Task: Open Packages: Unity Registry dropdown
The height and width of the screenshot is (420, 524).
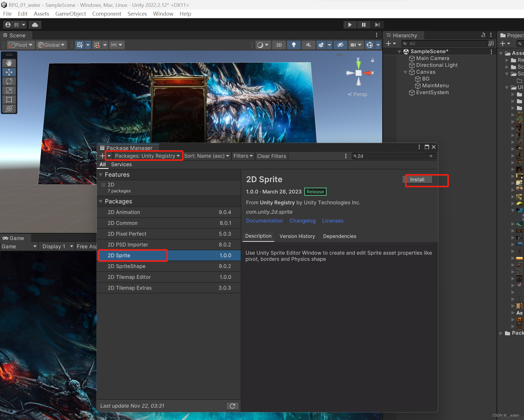Action: coord(147,156)
